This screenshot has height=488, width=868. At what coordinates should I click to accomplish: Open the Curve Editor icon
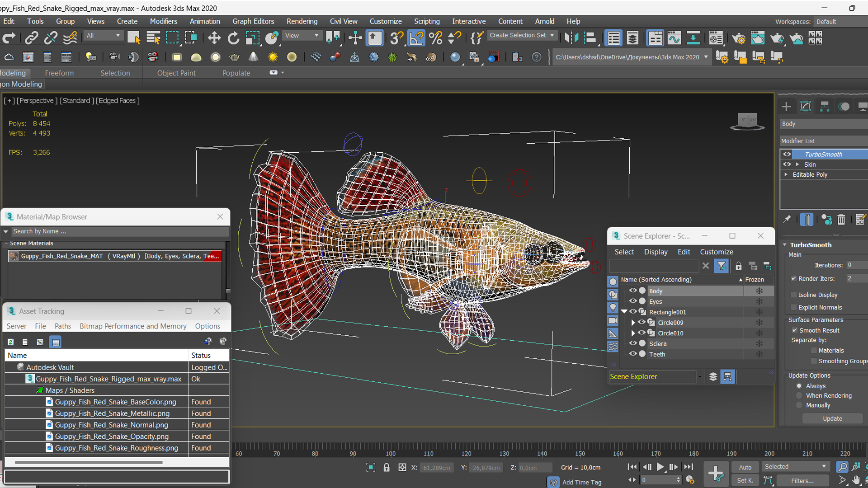[x=674, y=38]
